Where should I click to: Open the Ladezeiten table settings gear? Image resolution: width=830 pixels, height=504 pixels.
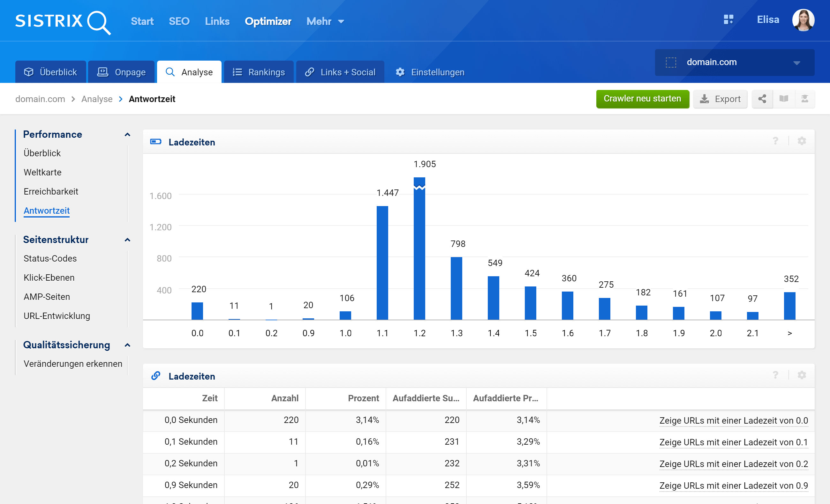802,375
